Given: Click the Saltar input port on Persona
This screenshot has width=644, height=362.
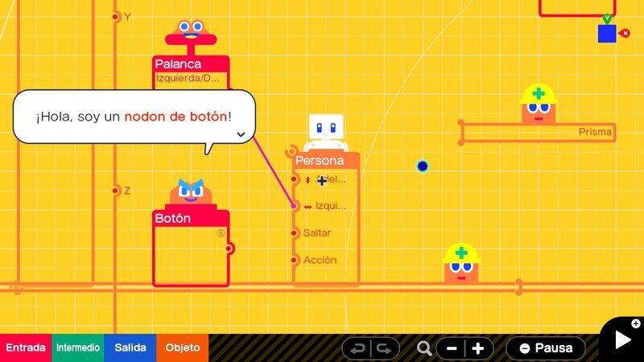Looking at the screenshot, I should (295, 233).
